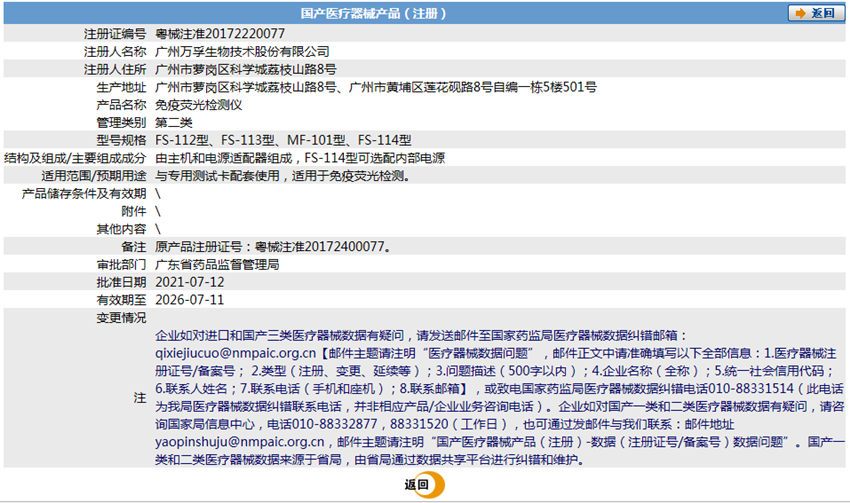
Task: Click the bottom 返回 button with orange circle
Action: pos(424,485)
